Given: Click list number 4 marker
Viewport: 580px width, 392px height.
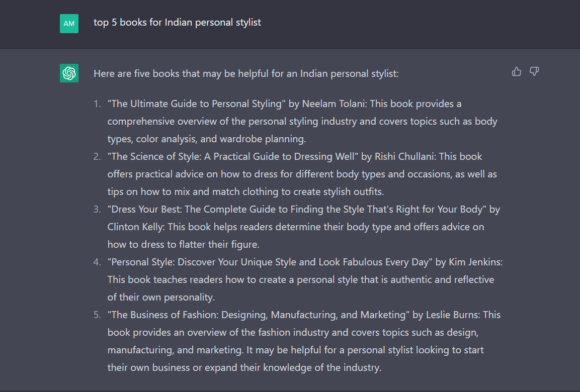Looking at the screenshot, I should [97, 262].
